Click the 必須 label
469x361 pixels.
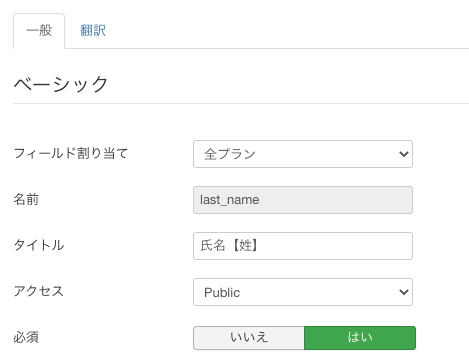[x=26, y=337]
